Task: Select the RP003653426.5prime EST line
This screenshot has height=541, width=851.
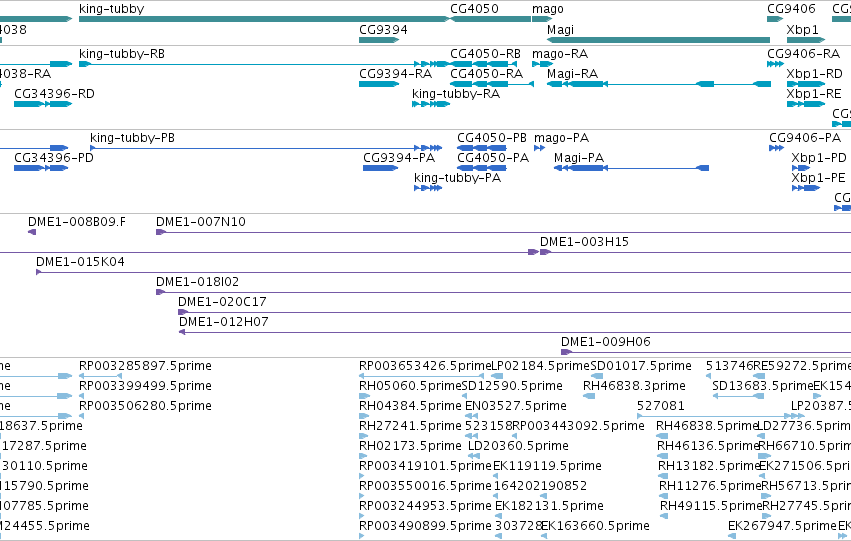Action: click(421, 376)
